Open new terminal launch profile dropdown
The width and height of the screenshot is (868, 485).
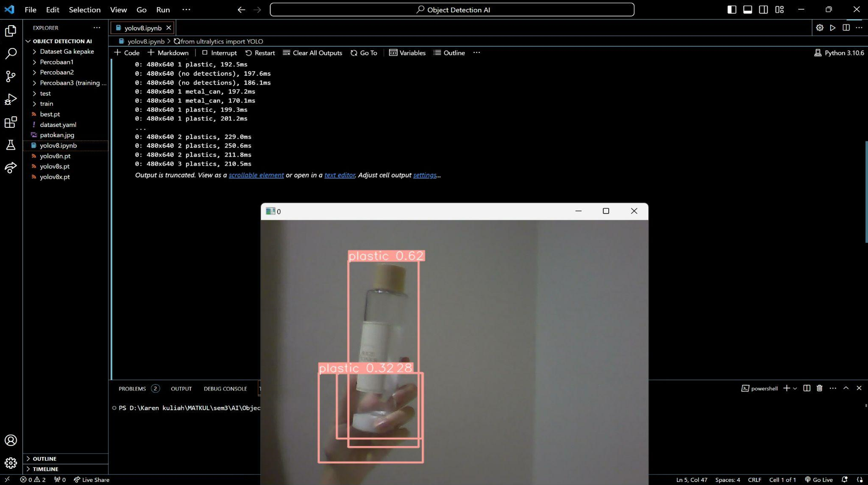(795, 388)
